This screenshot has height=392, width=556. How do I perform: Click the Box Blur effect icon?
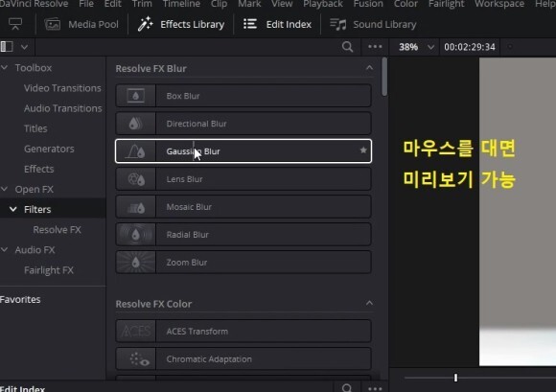(x=136, y=96)
